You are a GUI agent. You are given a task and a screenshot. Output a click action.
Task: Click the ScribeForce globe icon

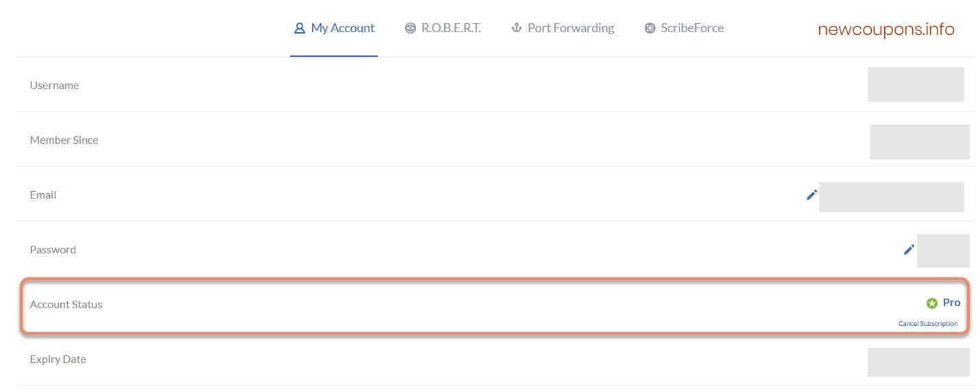(650, 29)
